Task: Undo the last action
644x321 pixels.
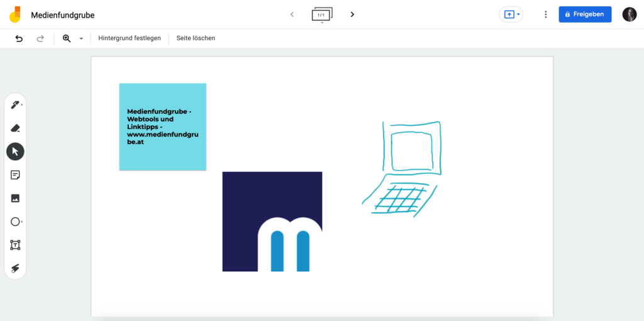Action: pos(19,38)
